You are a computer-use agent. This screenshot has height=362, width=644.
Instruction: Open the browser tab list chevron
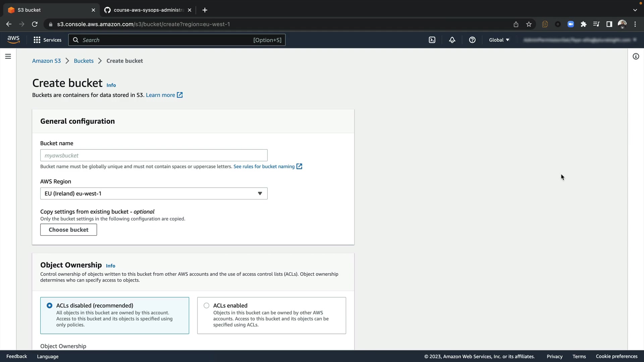635,10
